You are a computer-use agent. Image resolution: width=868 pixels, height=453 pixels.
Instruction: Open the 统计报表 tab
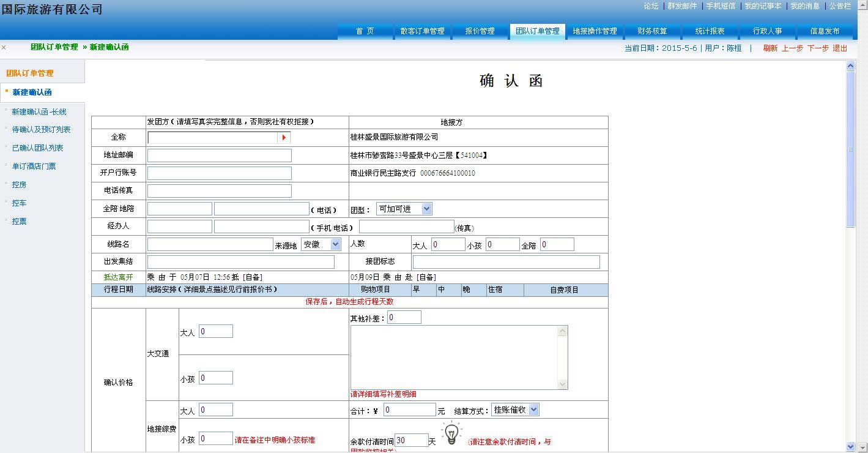click(x=710, y=31)
